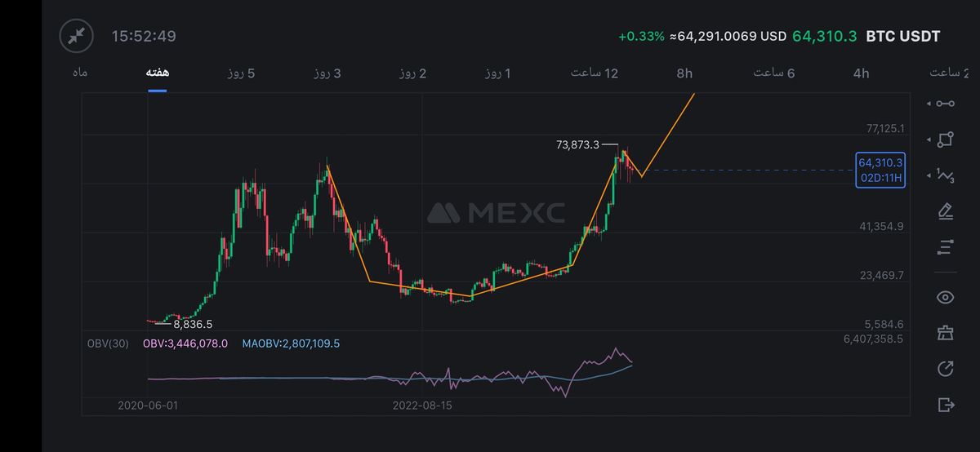Switch to the 12 ساعت timeframe
The height and width of the screenshot is (452, 980).
594,73
